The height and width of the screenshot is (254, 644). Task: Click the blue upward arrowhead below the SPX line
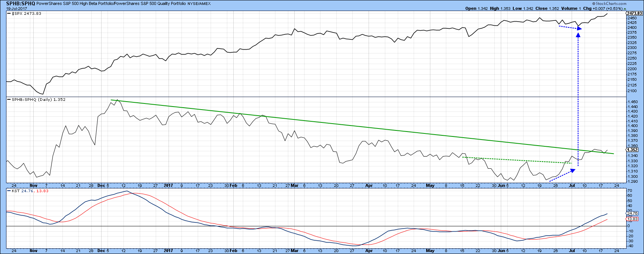point(578,35)
